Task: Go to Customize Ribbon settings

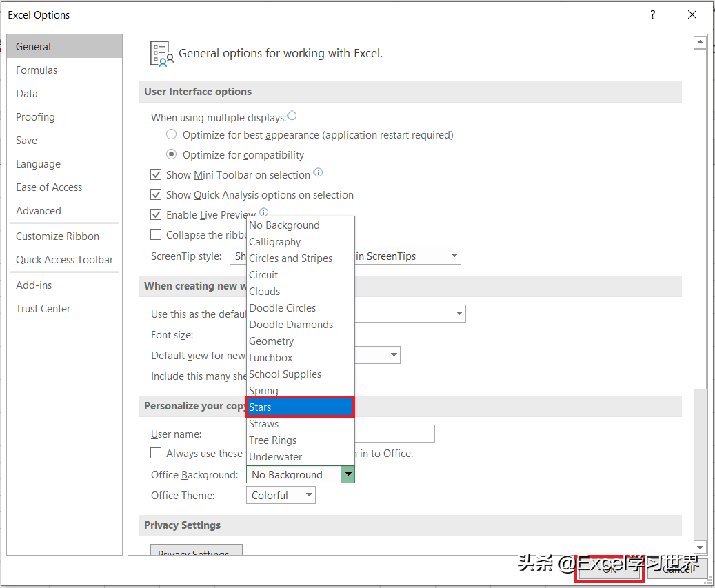Action: click(x=65, y=236)
